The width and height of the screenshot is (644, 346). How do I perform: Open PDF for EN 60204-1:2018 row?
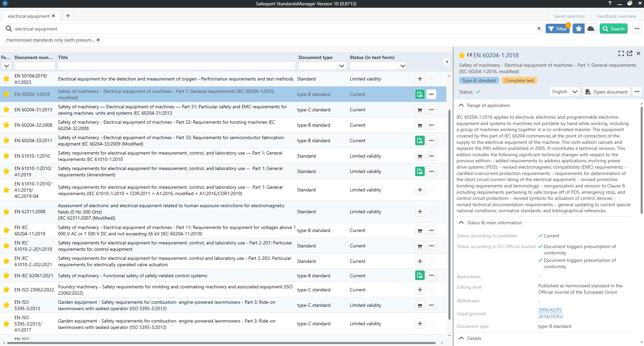pos(420,94)
